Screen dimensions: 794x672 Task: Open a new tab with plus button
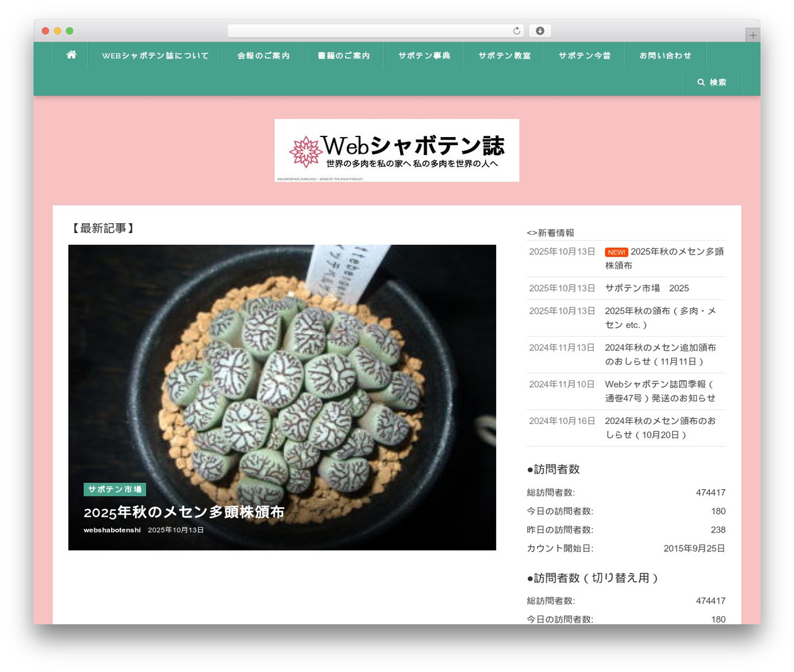pyautogui.click(x=752, y=35)
